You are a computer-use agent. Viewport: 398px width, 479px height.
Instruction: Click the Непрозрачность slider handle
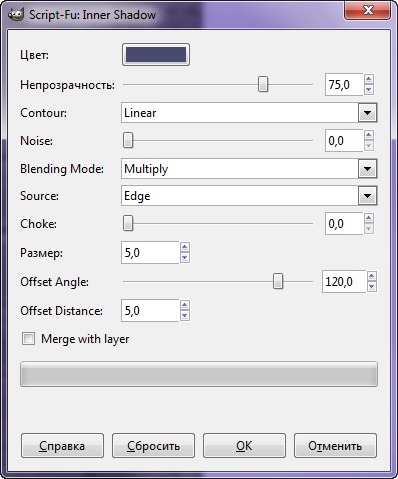click(263, 84)
